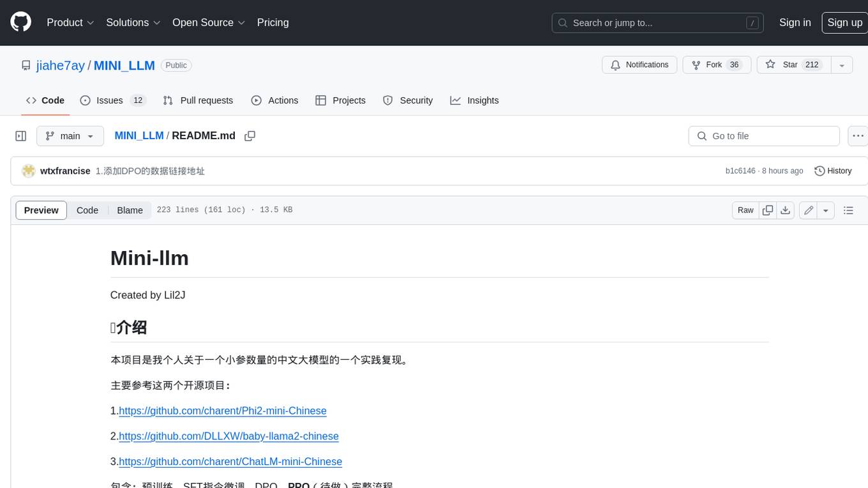Click the Issues count badge 12

pyautogui.click(x=138, y=100)
